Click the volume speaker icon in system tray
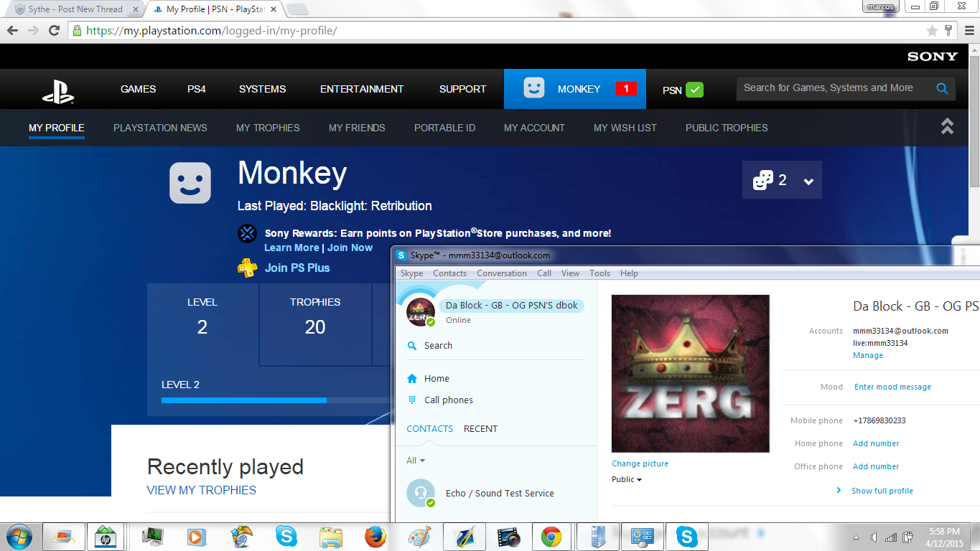This screenshot has width=980, height=551. tap(874, 537)
